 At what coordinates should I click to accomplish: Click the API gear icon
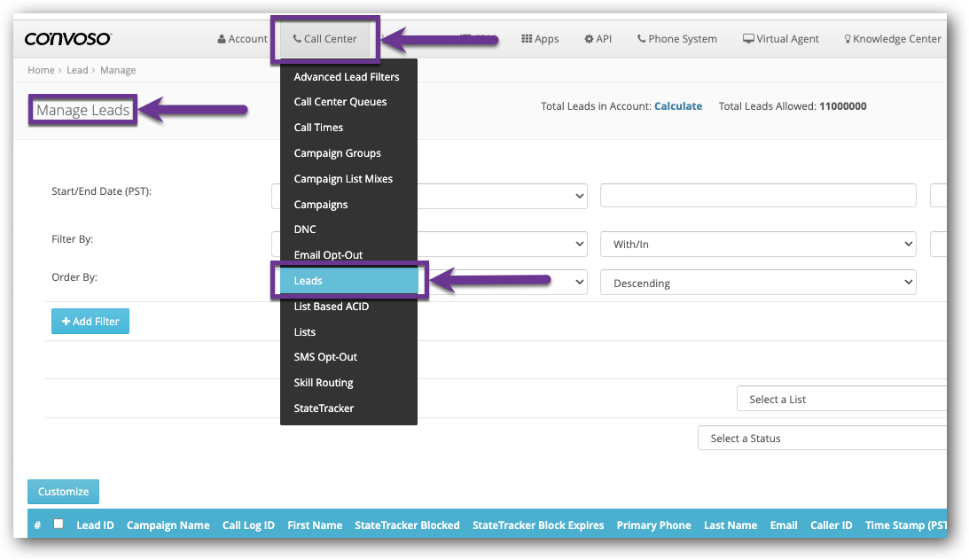587,38
